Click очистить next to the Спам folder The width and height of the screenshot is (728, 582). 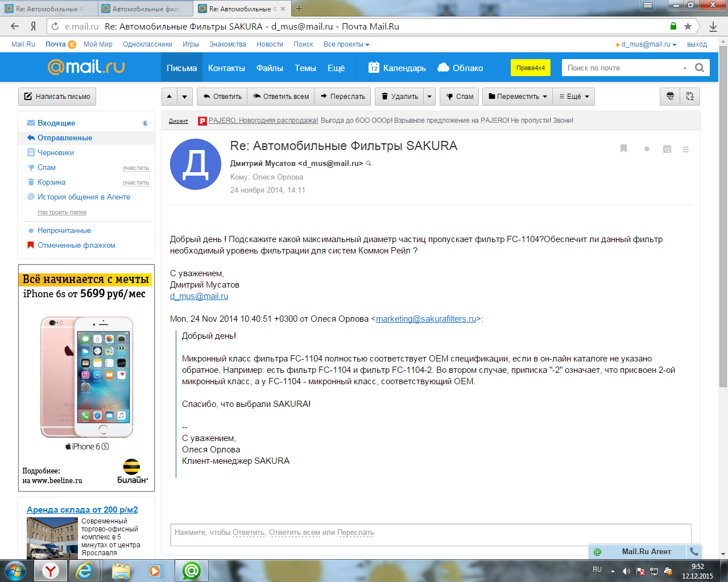coord(136,168)
